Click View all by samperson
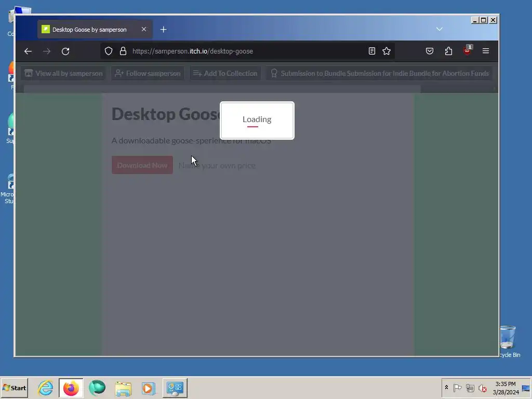 coord(63,73)
